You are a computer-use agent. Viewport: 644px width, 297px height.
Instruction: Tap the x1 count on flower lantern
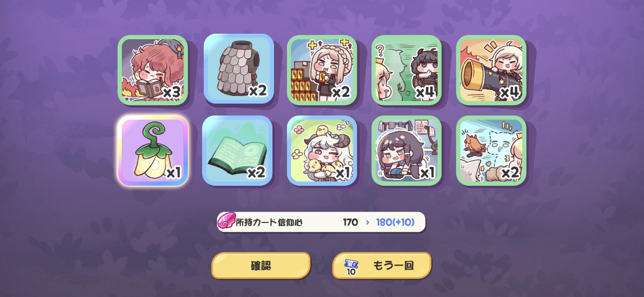point(174,173)
